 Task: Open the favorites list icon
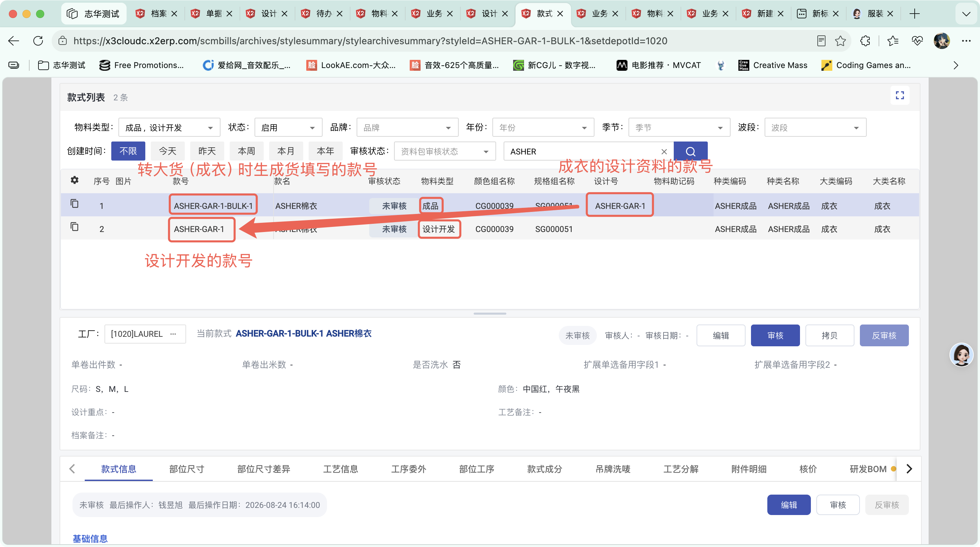(x=893, y=41)
